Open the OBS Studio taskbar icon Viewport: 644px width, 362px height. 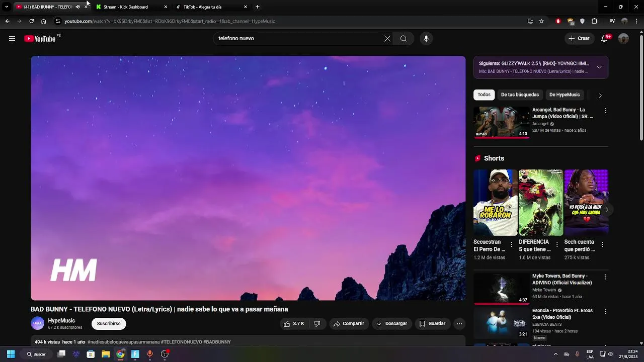pos(165,354)
